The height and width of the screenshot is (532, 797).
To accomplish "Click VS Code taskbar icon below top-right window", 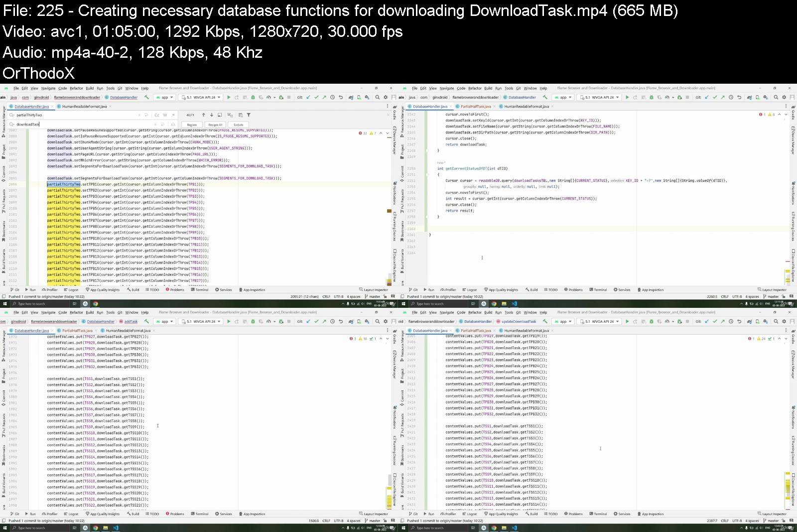I will (514, 303).
